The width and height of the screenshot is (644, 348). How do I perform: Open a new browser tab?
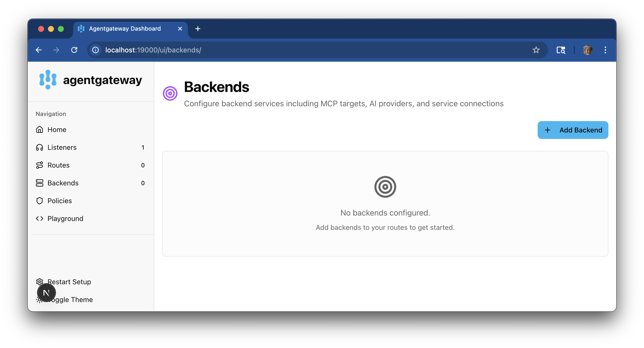[198, 29]
